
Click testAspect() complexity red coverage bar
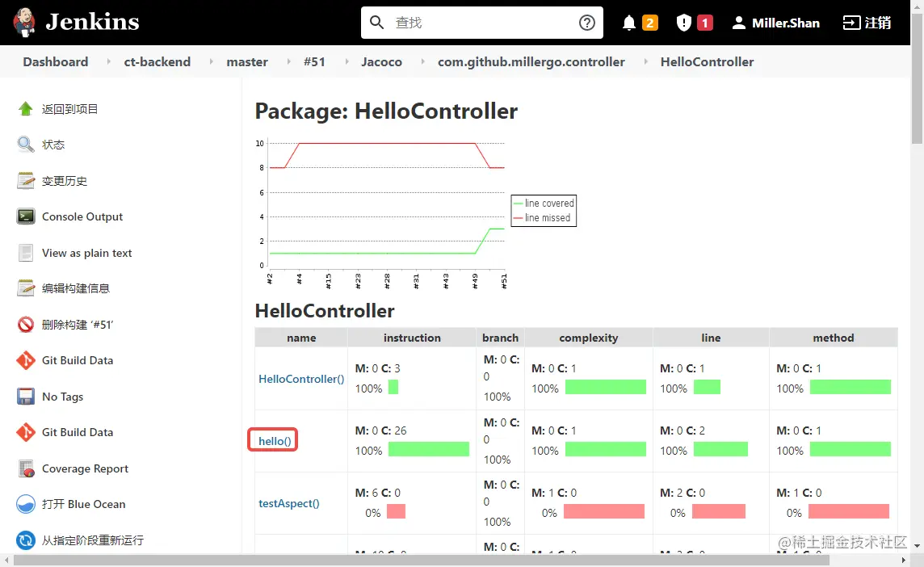click(x=604, y=511)
